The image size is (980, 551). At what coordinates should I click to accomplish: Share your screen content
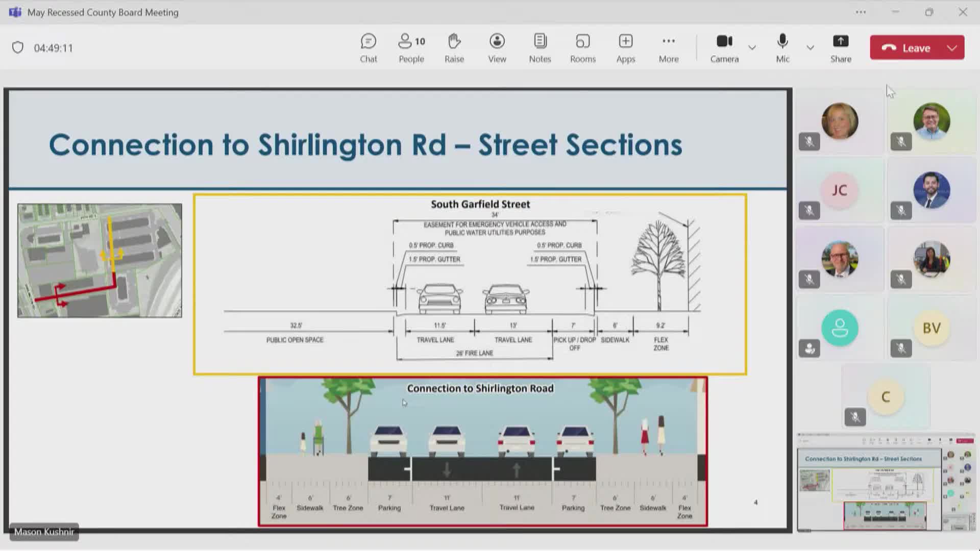(840, 48)
